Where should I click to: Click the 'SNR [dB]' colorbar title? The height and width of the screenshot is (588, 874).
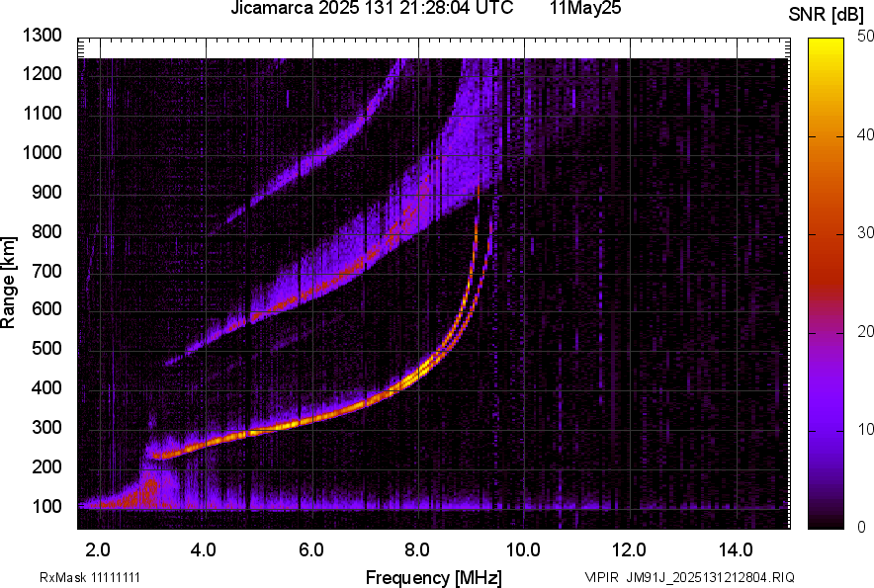[x=827, y=15]
